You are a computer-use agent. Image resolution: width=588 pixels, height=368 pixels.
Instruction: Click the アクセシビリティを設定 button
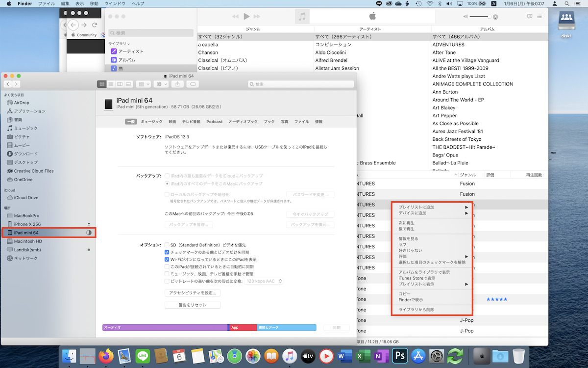pos(193,293)
